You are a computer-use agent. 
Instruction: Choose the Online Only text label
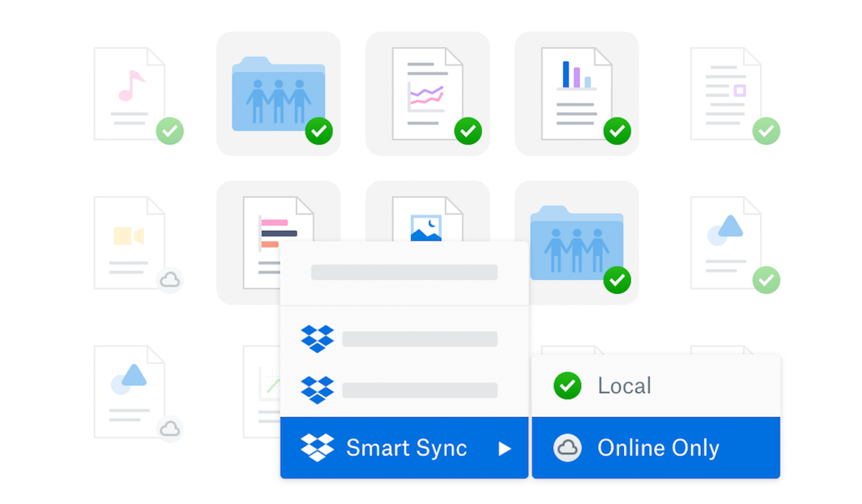[658, 448]
